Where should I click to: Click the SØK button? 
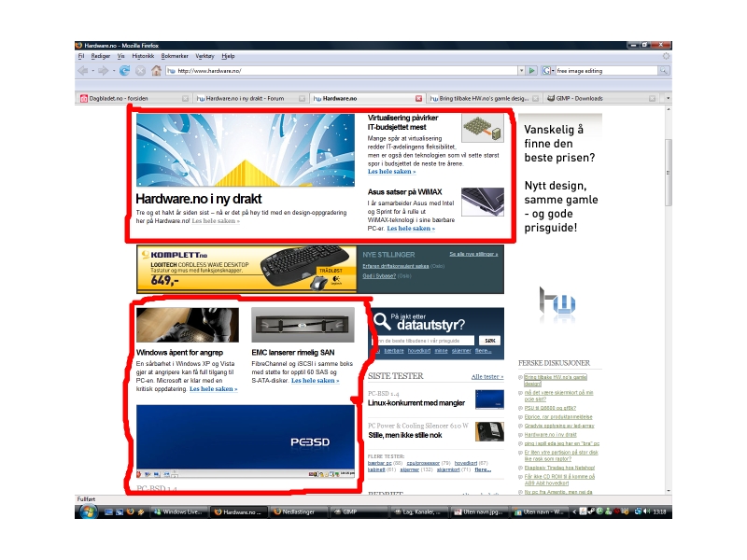pyautogui.click(x=489, y=341)
